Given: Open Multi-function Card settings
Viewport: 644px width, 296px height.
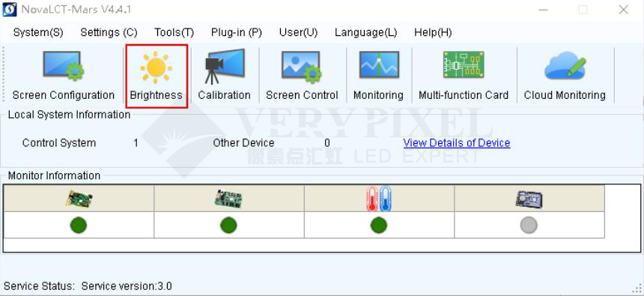Looking at the screenshot, I should tap(464, 75).
